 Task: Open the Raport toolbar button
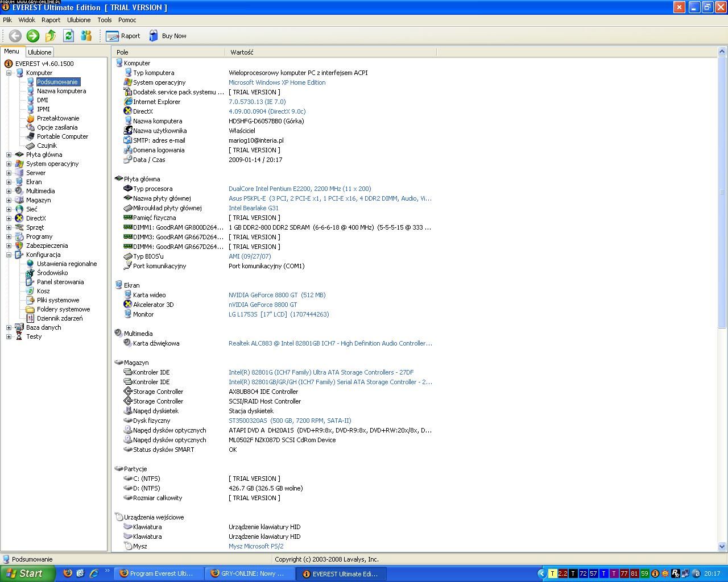coord(123,36)
